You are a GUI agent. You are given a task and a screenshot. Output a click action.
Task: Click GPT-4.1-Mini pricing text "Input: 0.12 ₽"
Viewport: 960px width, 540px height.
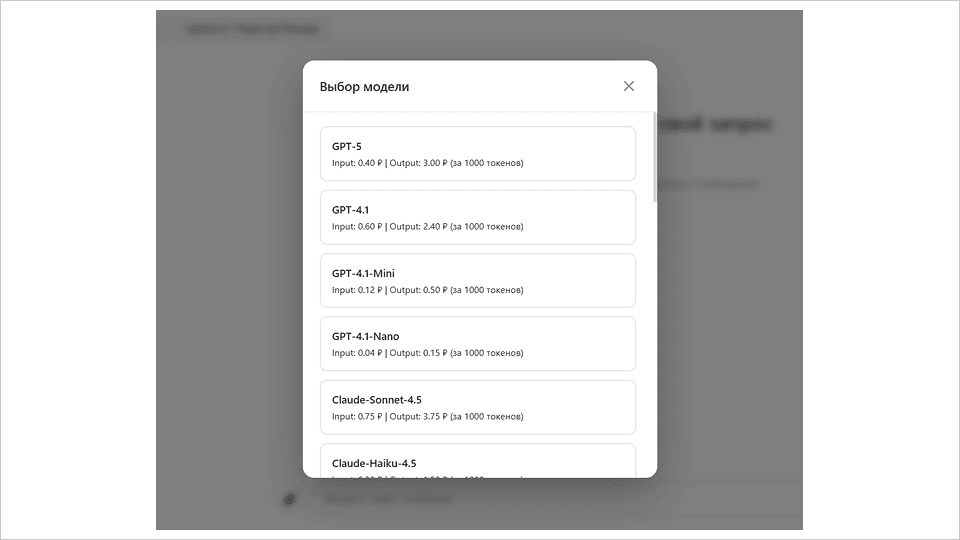point(357,290)
